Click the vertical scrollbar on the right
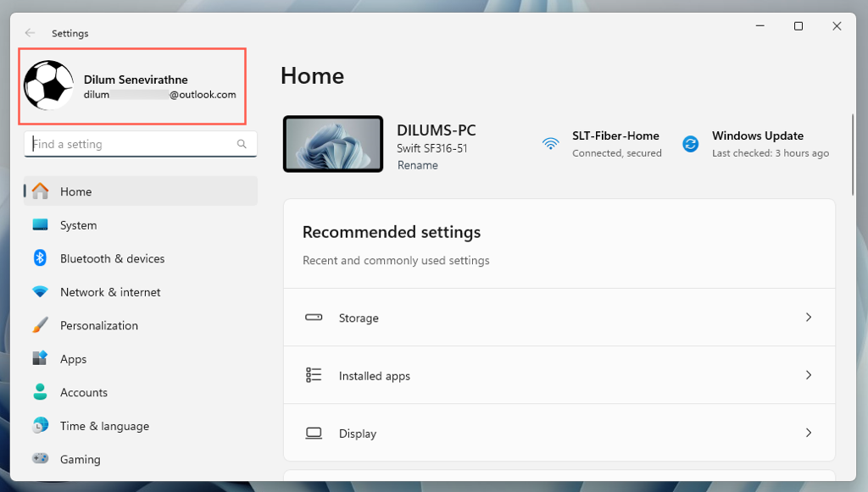Screen dimensions: 868x492 tap(853, 155)
